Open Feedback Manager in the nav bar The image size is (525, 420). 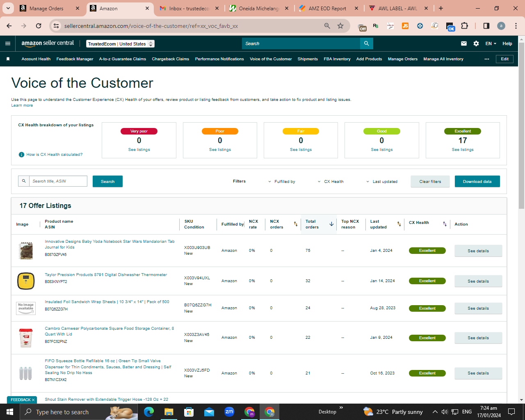75,59
